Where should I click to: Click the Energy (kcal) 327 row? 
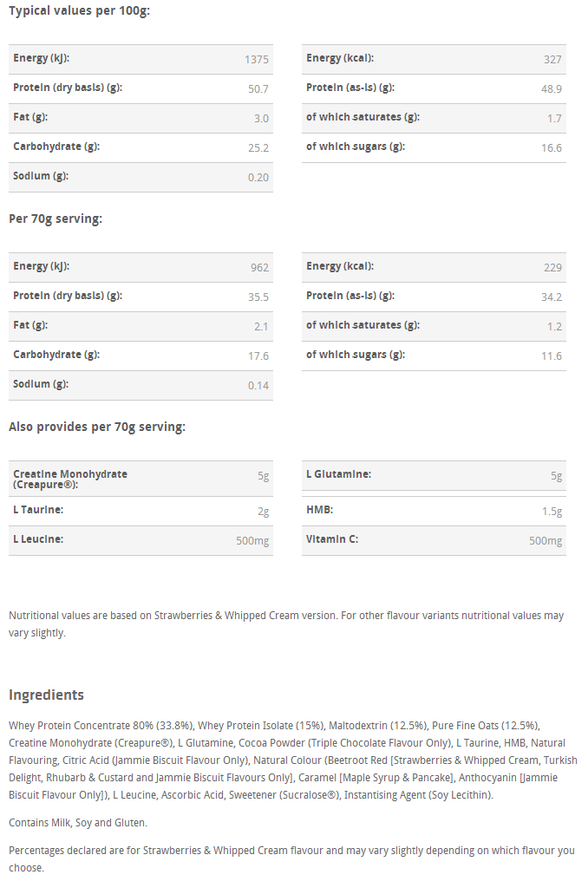pos(434,59)
